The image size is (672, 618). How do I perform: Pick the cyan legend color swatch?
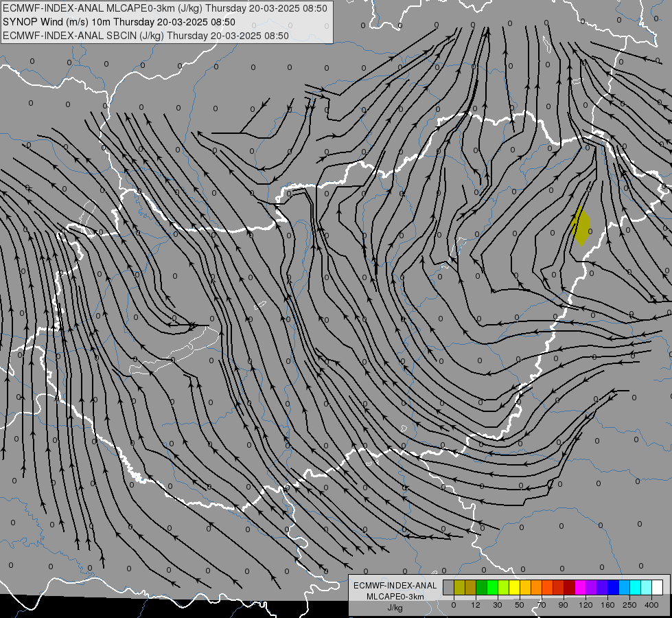coord(636,587)
